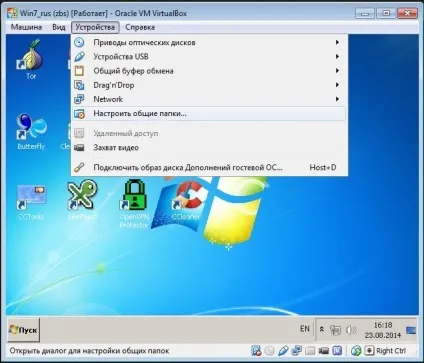Open OpenVPN Protector desktop shortcut
This screenshot has width=424, height=363.
click(x=134, y=204)
